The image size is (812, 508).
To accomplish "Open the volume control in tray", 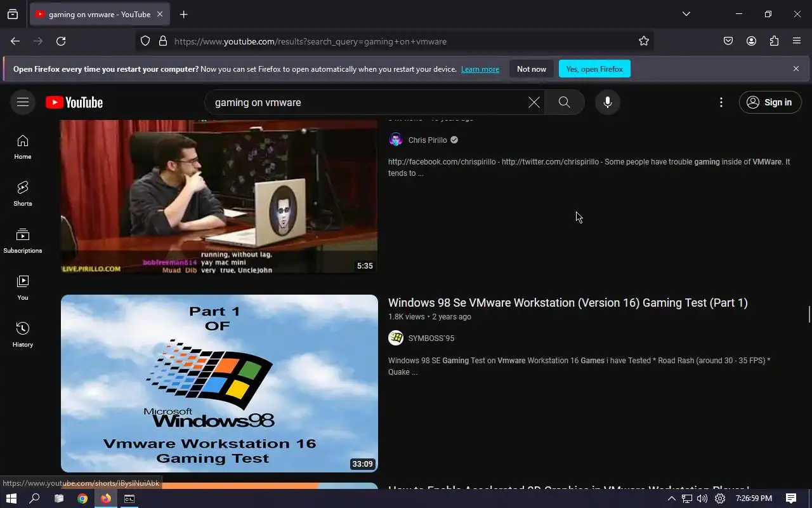I will (702, 498).
